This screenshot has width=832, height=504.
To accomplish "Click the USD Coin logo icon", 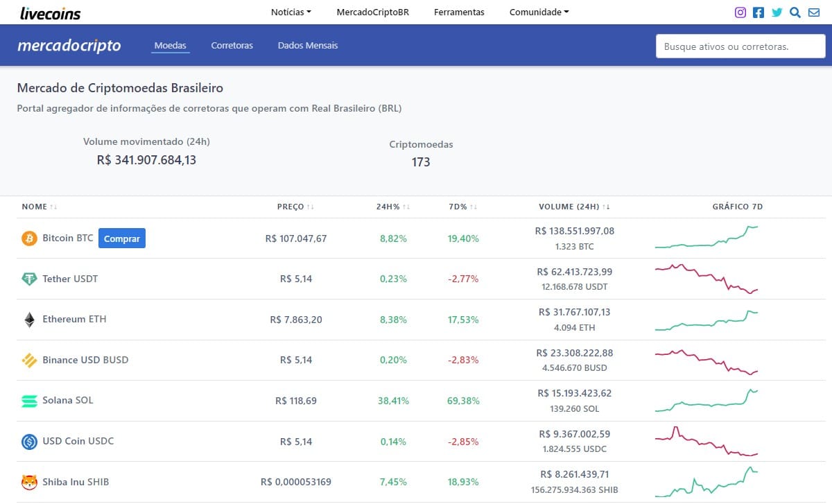I will tap(29, 442).
